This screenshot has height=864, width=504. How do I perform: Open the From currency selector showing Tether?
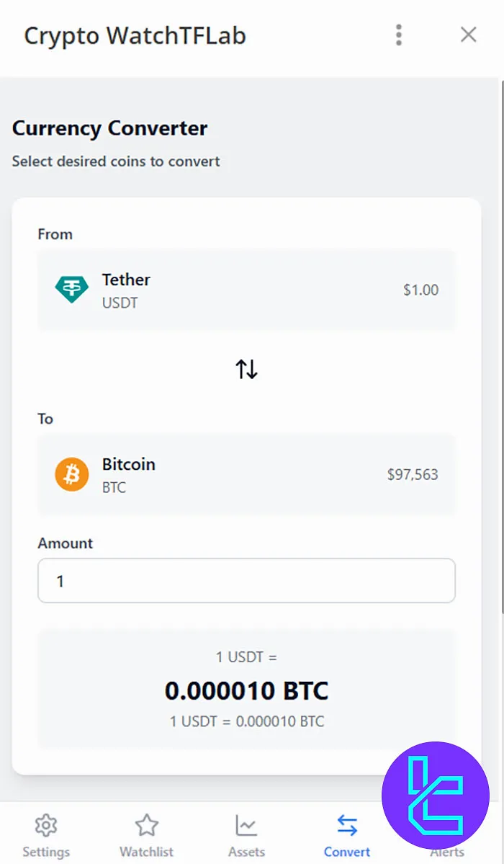(x=246, y=290)
